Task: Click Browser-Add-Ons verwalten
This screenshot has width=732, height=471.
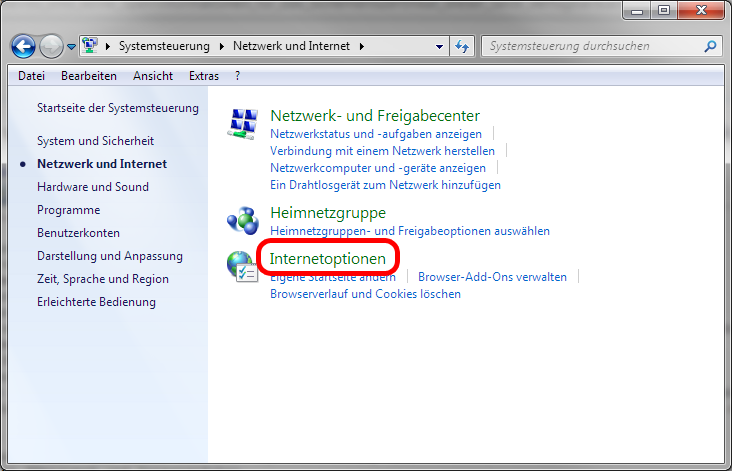Action: [492, 277]
